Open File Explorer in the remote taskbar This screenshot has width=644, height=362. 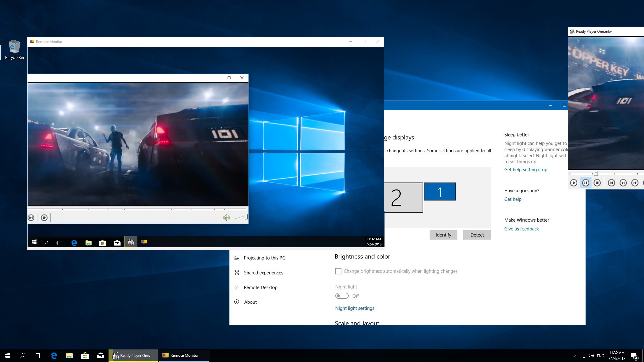(x=88, y=242)
